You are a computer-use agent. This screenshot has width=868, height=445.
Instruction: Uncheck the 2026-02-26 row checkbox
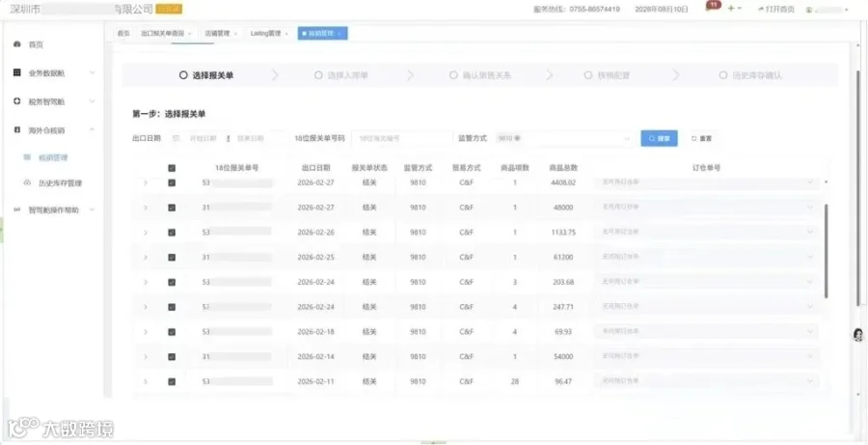point(172,233)
